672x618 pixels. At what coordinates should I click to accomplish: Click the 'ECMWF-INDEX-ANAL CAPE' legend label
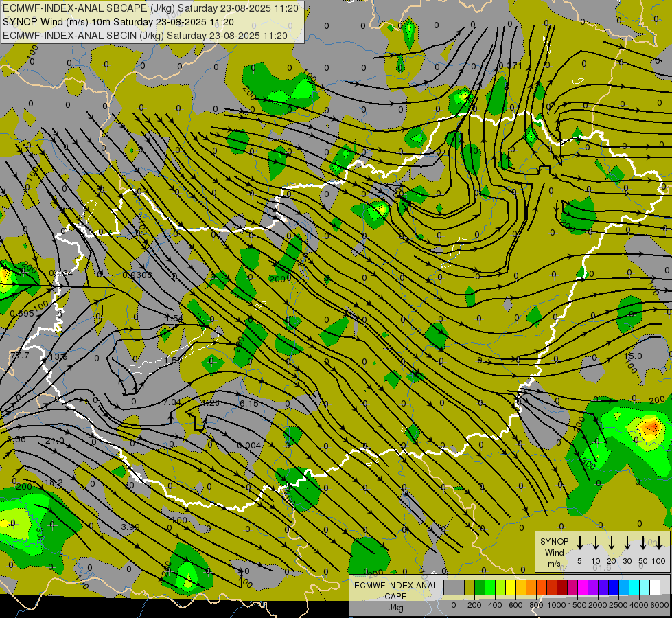tap(395, 591)
